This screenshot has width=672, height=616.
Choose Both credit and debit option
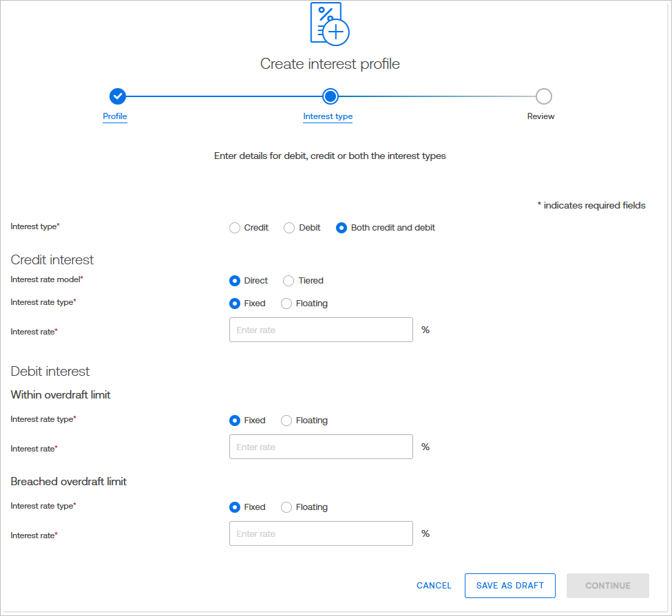(x=342, y=228)
